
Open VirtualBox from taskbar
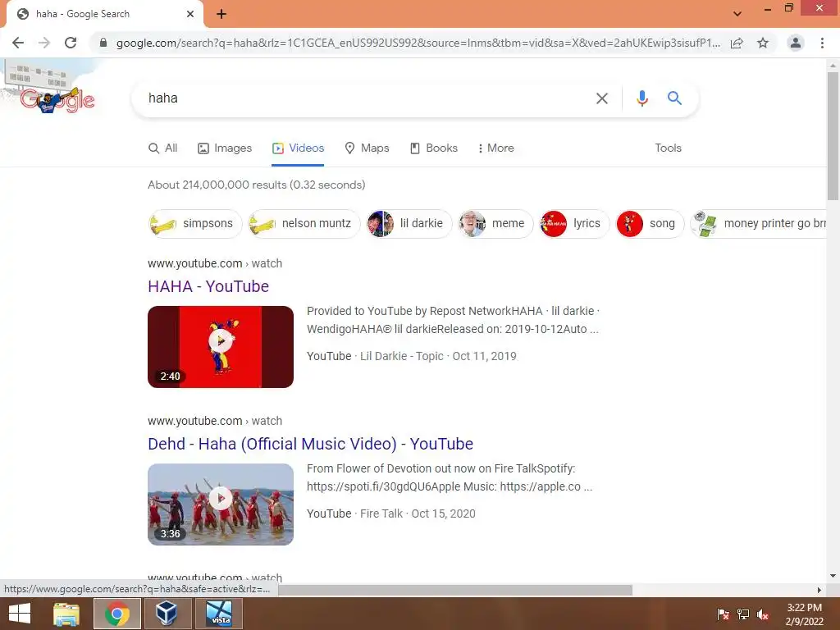point(167,614)
